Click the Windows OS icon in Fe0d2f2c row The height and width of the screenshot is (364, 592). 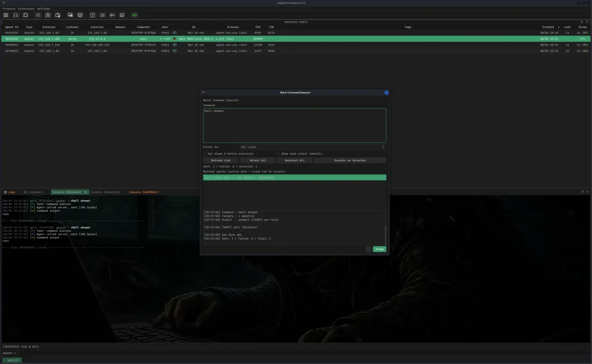tap(174, 33)
